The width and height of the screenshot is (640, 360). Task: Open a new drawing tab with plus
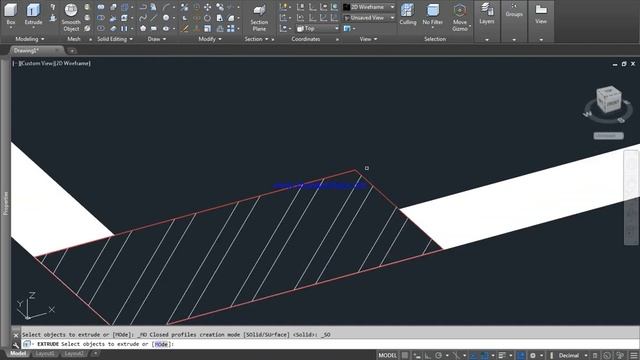coord(72,51)
